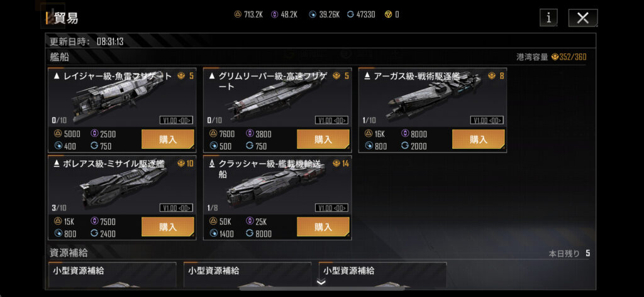Open the third 小型資源補給 supply card
This screenshot has height=297, width=644.
click(x=383, y=275)
